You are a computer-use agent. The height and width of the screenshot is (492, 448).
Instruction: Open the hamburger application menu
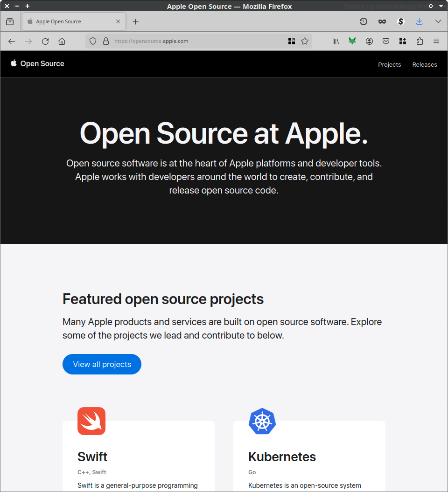tap(436, 41)
